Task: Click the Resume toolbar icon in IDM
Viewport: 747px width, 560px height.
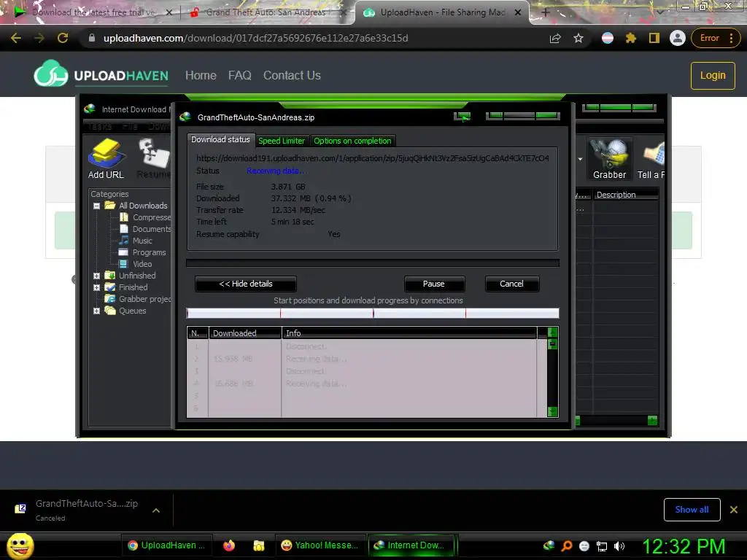Action: 153,159
